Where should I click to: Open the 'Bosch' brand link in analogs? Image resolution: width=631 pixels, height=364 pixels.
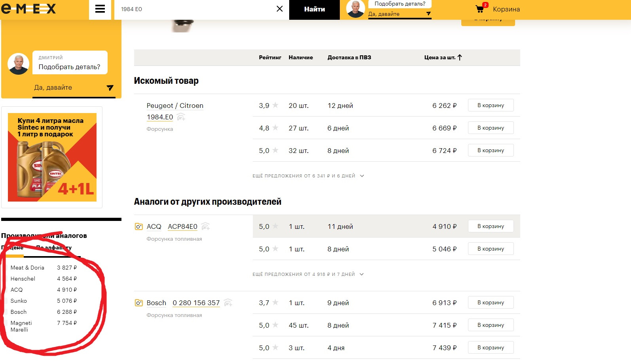156,303
